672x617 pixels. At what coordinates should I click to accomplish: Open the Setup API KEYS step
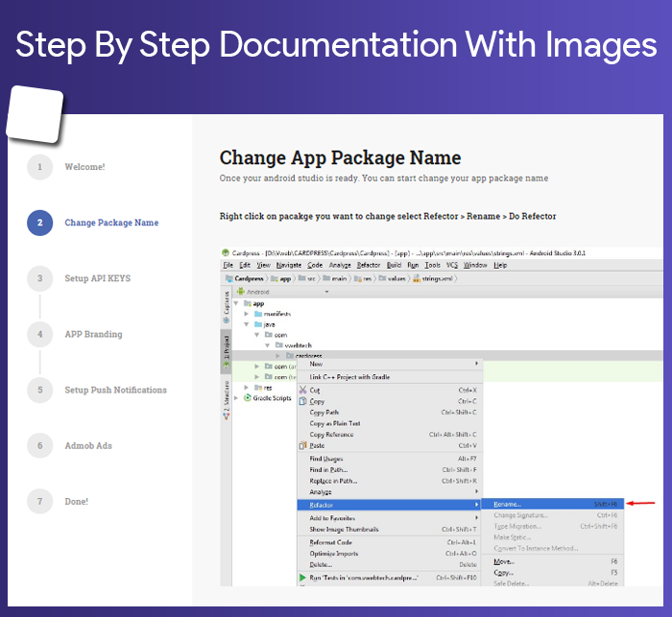(x=98, y=278)
